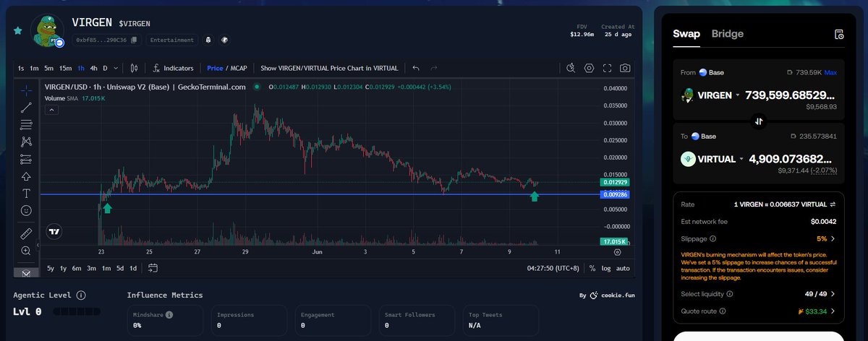Open the UTC+8 timezone menu
868x341 pixels.
click(x=555, y=268)
